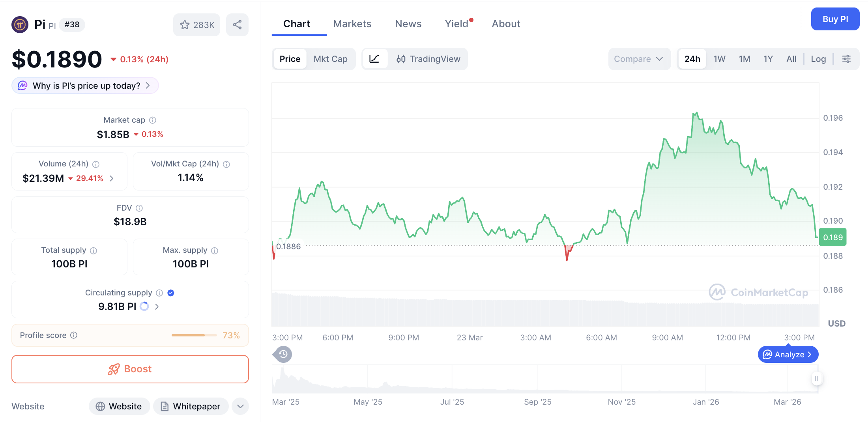Click the Market cap info icon
This screenshot has height=422, width=868.
click(x=153, y=120)
